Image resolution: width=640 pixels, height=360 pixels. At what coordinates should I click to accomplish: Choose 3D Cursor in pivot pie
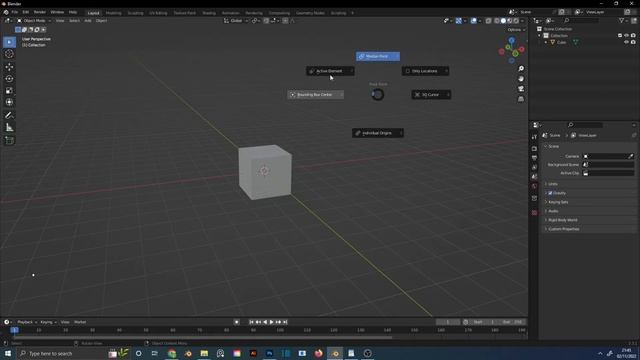pyautogui.click(x=431, y=95)
